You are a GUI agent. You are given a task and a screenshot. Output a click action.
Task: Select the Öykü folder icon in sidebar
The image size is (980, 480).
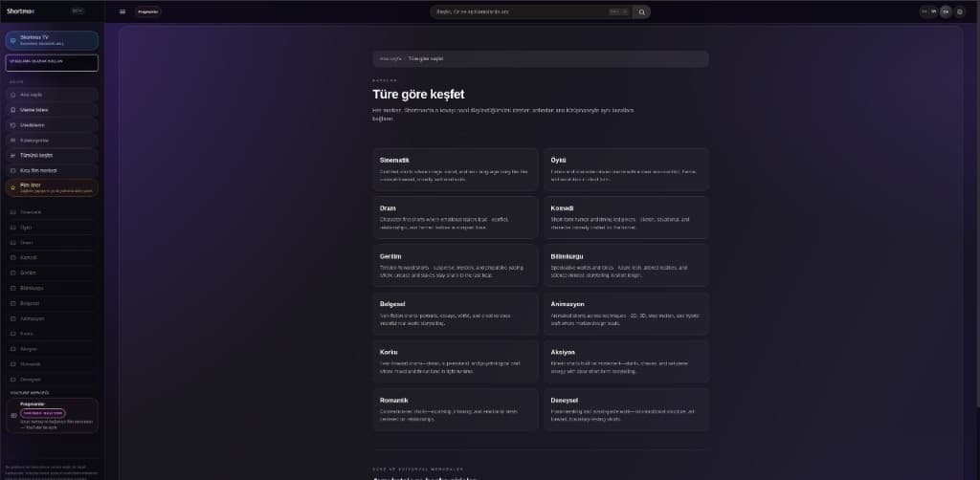click(13, 228)
